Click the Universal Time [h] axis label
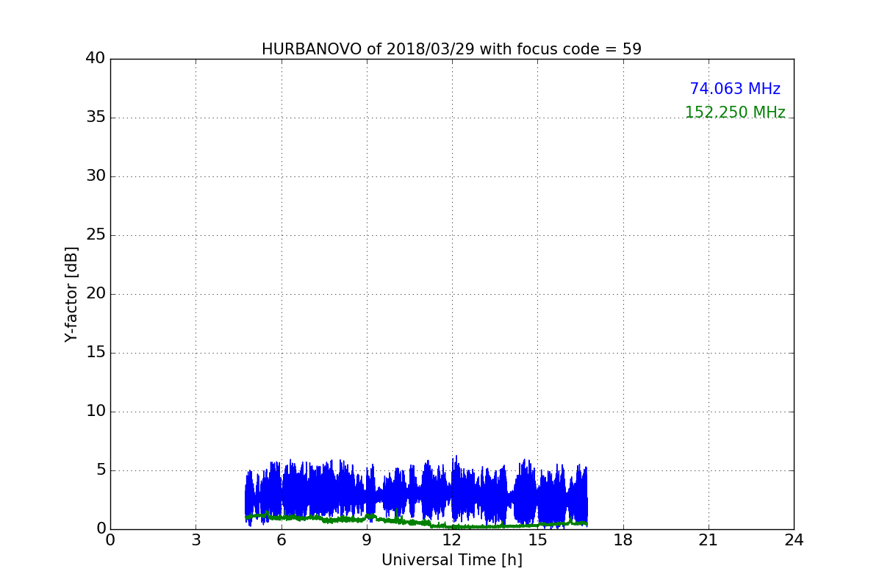This screenshot has width=882, height=588. tap(451, 560)
